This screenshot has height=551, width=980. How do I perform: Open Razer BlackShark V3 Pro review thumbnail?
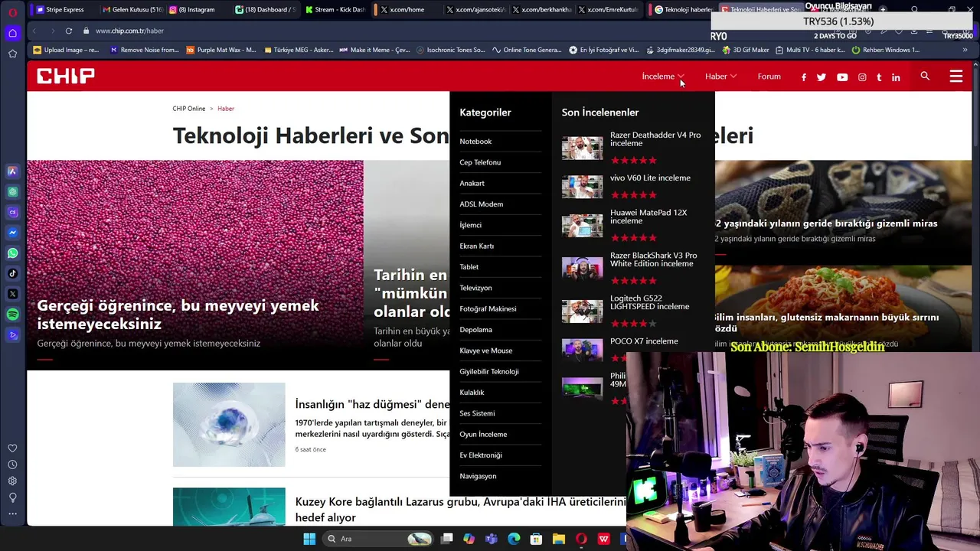coord(582,268)
